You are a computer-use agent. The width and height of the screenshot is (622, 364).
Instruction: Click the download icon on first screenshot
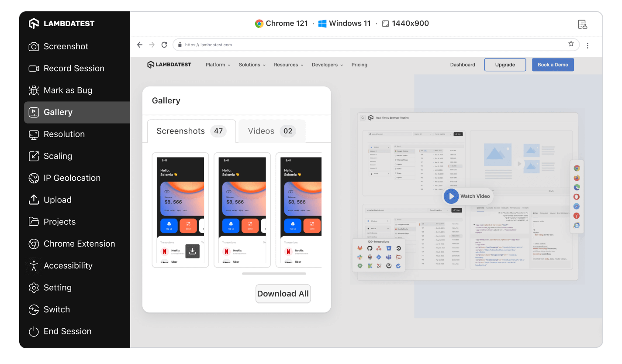tap(193, 251)
